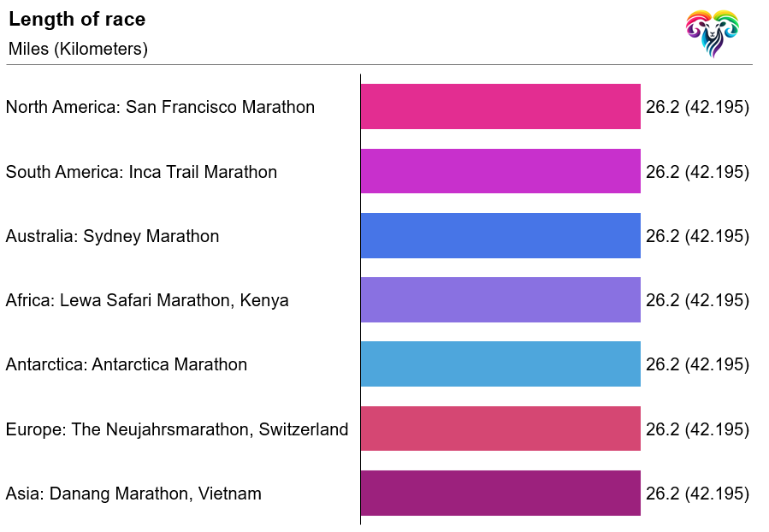The width and height of the screenshot is (769, 532).
Task: Select the "Africa: Lewa Safari Marathon, Kenya" label
Action: tap(147, 300)
